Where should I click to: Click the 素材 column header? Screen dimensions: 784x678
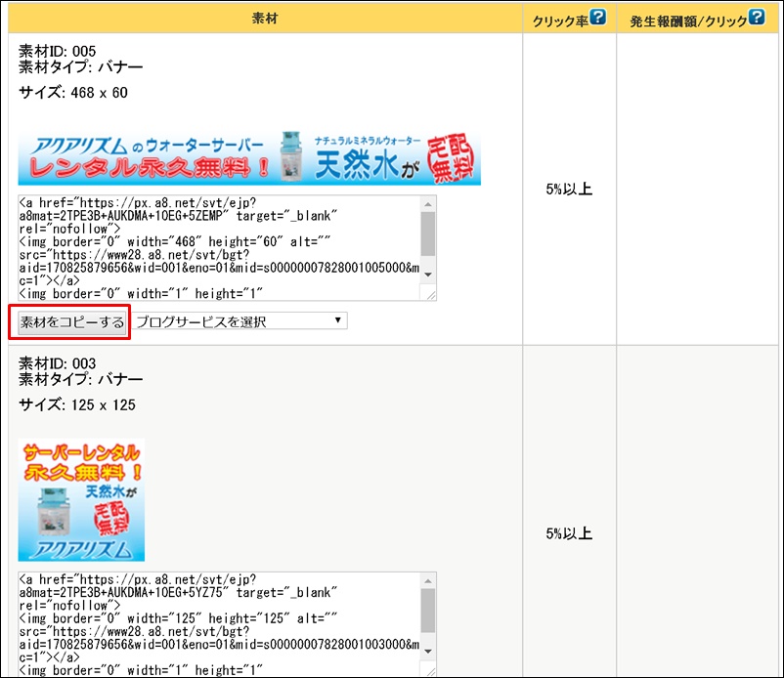(x=265, y=19)
